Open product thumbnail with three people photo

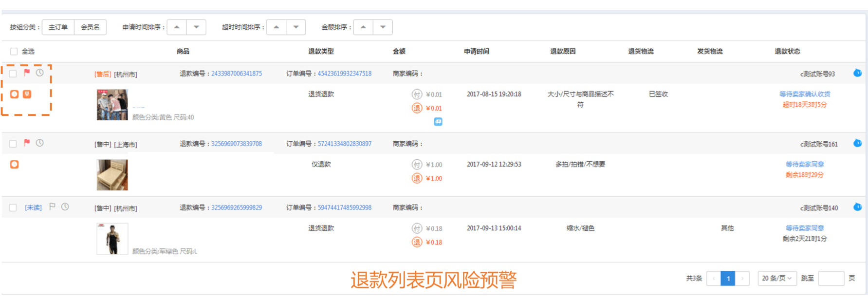[112, 105]
